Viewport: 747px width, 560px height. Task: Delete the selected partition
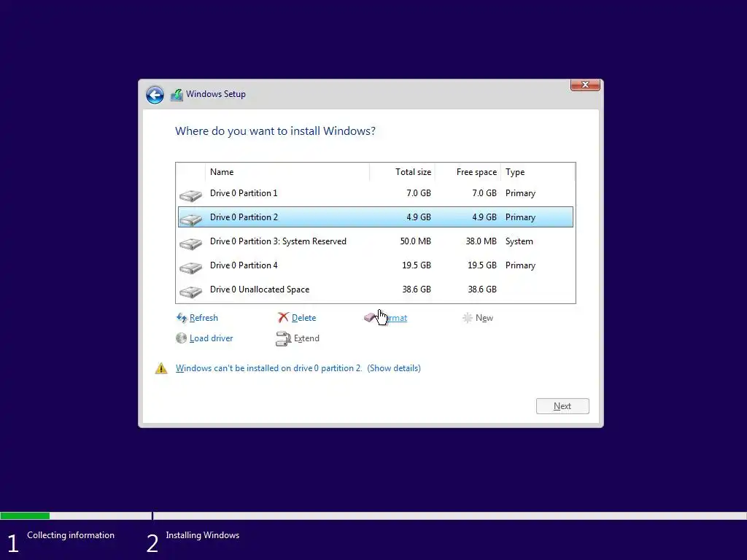coord(303,318)
